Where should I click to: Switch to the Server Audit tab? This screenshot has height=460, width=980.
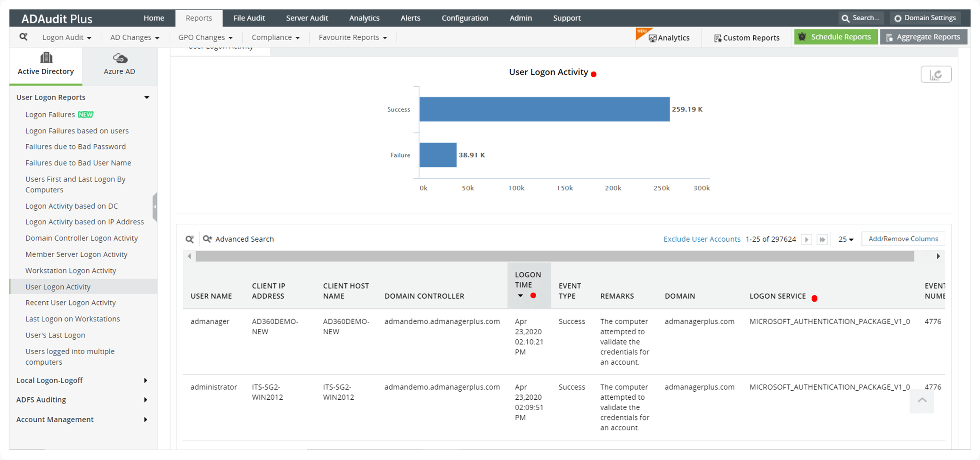[x=307, y=18]
